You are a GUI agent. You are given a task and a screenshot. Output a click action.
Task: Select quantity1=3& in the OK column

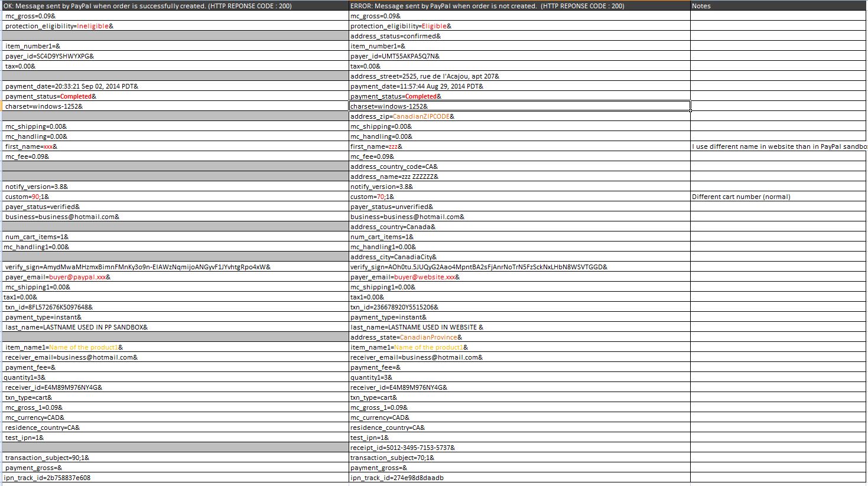pos(175,377)
